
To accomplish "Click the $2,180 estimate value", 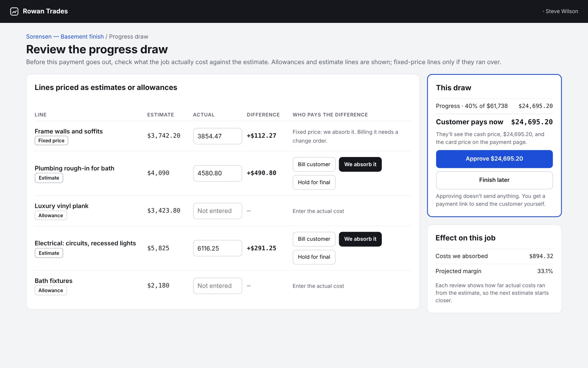I will [158, 286].
